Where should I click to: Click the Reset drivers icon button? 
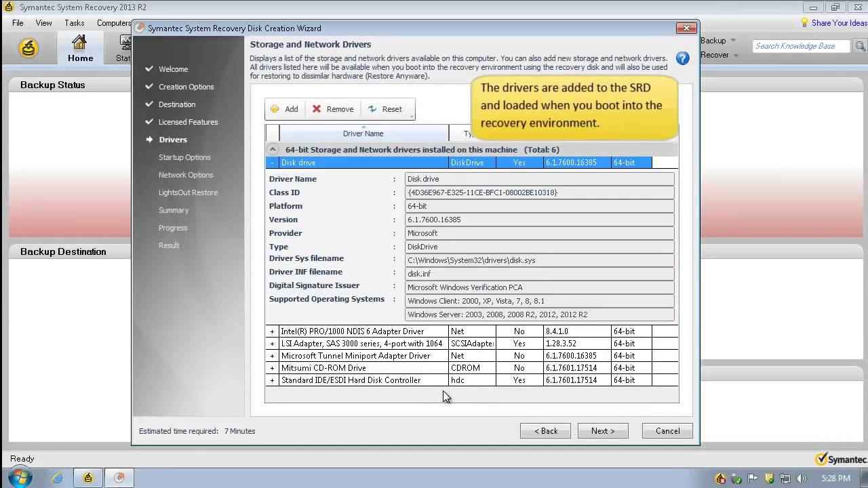pos(372,109)
